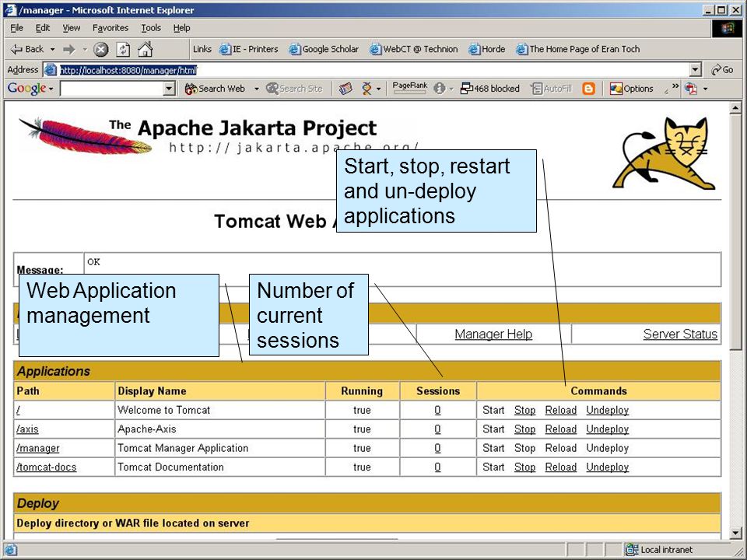Click the Apache feather logo
The image size is (747, 560).
(x=85, y=135)
